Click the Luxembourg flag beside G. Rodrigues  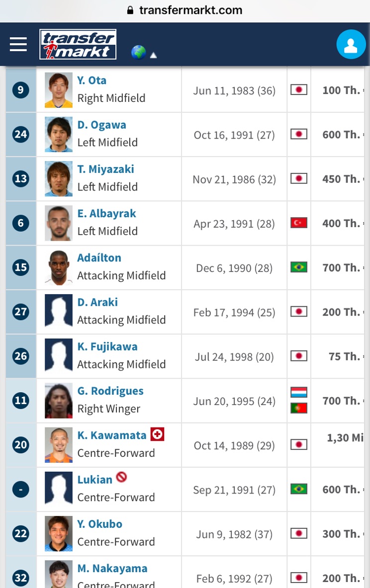coord(299,392)
